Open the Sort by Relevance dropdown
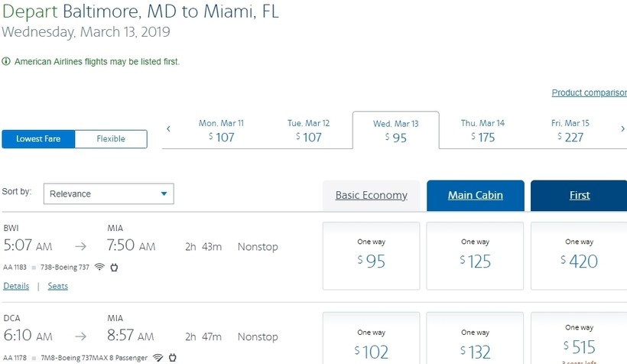The height and width of the screenshot is (364, 627). 109,194
